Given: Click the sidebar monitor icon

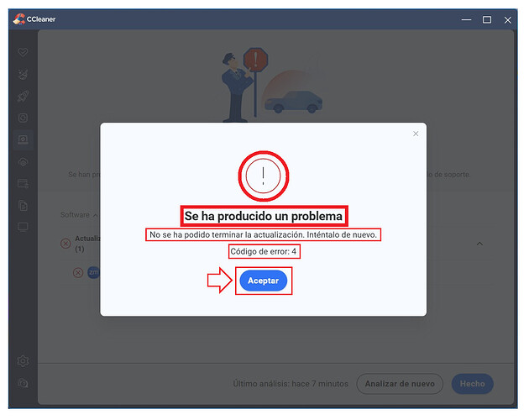Looking at the screenshot, I should pos(23,227).
